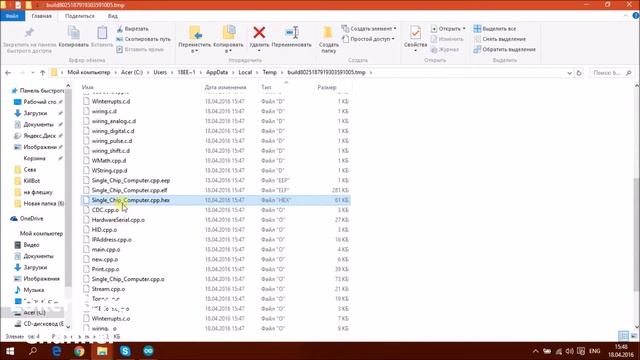
Task: Open Microsoft Edge from taskbar
Action: 56,351
